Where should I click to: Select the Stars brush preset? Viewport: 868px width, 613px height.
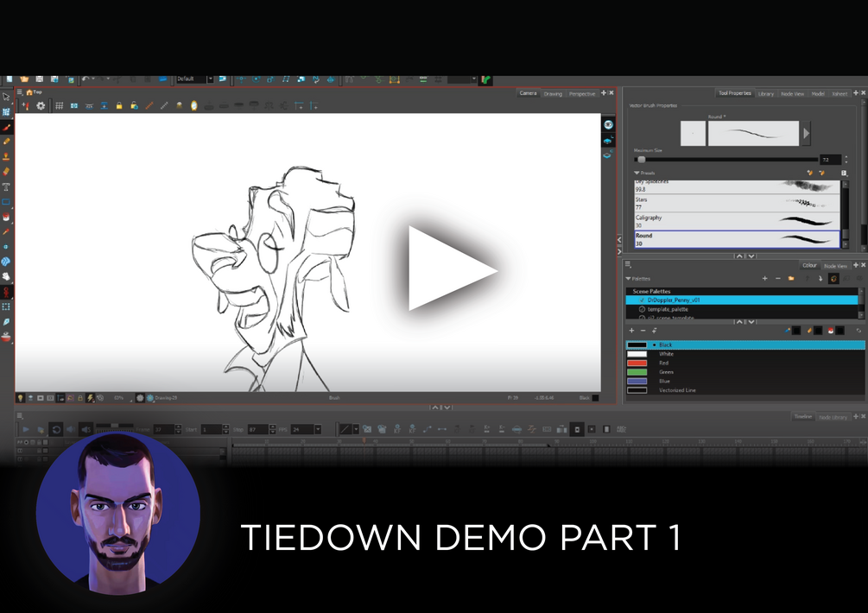click(737, 204)
